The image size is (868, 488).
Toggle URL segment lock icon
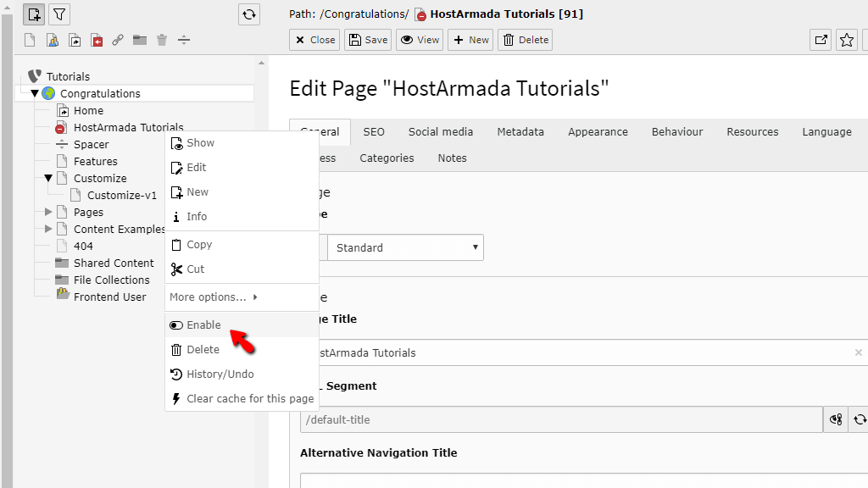click(836, 419)
